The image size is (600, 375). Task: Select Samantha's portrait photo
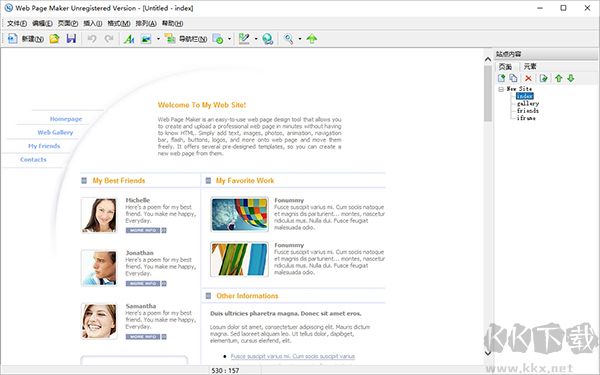click(x=99, y=321)
